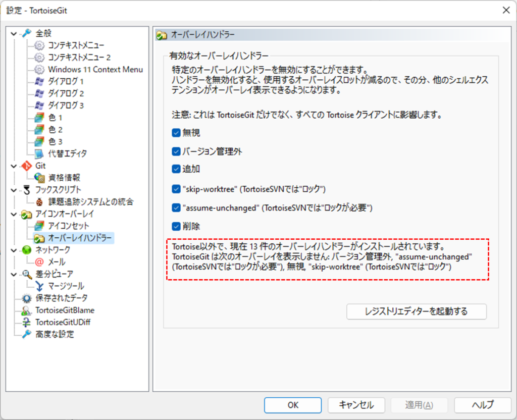Collapse the ネットワーク tree node
This screenshot has height=420, width=517.
14,250
